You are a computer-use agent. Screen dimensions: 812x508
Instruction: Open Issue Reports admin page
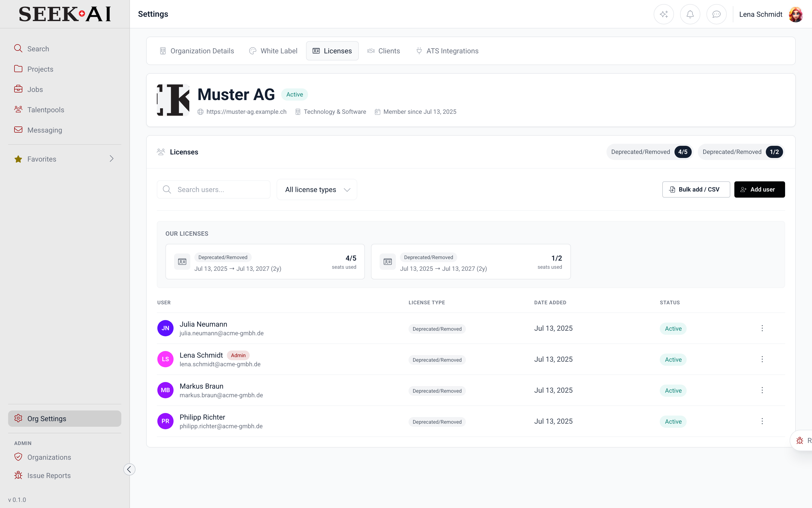64,475
